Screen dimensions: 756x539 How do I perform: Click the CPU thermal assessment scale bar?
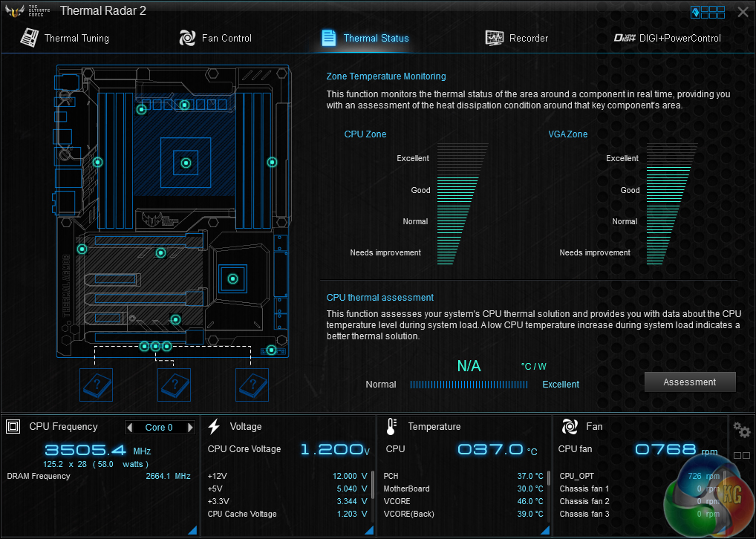[469, 385]
